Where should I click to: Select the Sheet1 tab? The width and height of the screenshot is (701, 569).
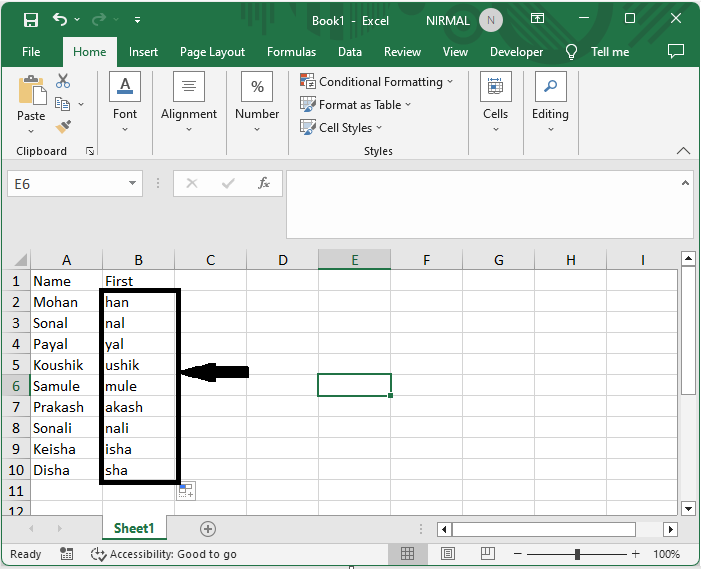click(134, 528)
